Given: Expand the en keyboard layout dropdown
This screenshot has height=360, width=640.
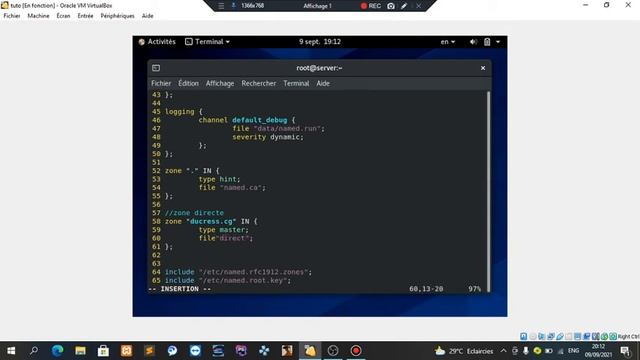Looking at the screenshot, I should (x=447, y=42).
